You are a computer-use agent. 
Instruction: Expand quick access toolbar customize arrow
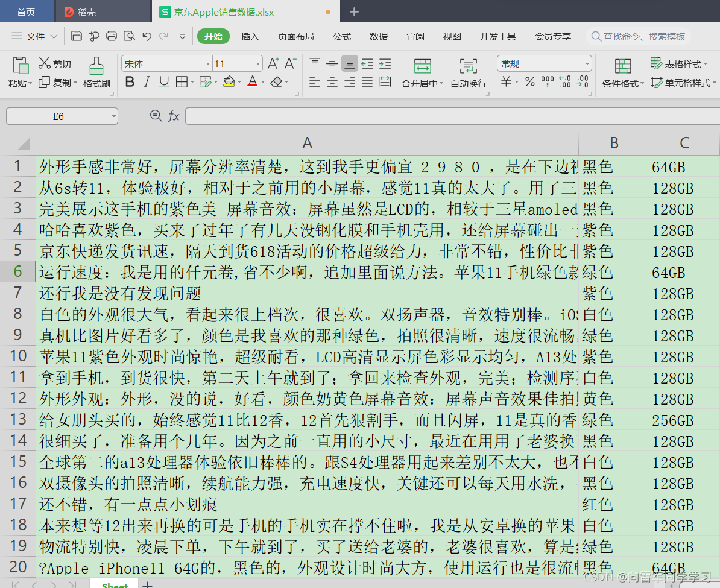(x=182, y=36)
